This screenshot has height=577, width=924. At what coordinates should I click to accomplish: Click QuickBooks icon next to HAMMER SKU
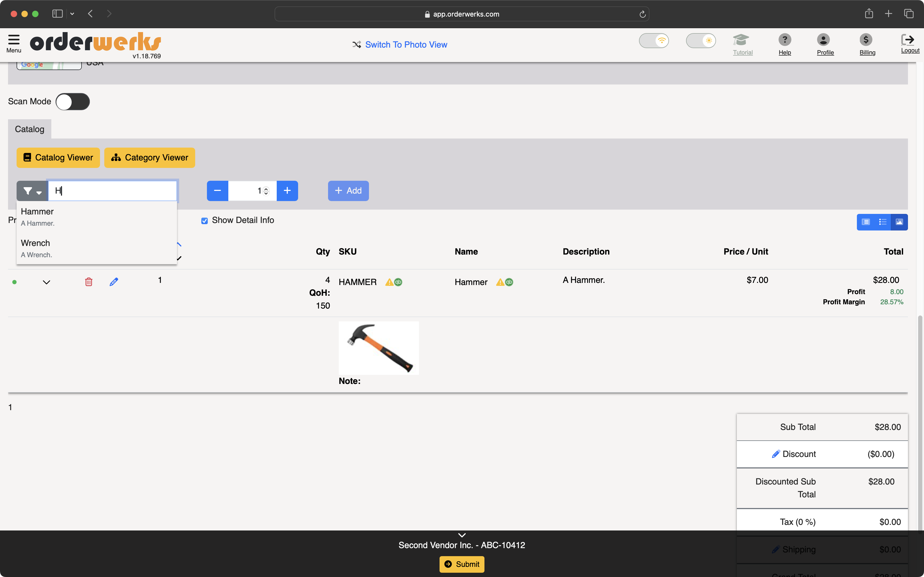tap(398, 282)
